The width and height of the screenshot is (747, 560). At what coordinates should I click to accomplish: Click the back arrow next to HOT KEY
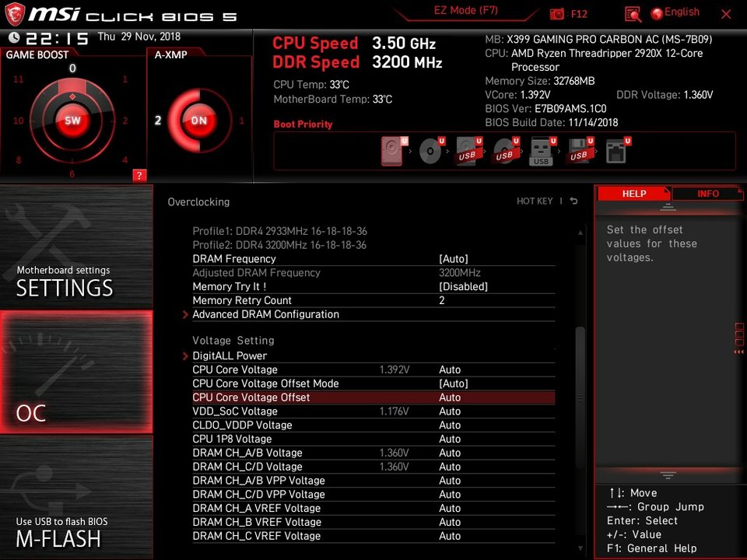coord(574,201)
